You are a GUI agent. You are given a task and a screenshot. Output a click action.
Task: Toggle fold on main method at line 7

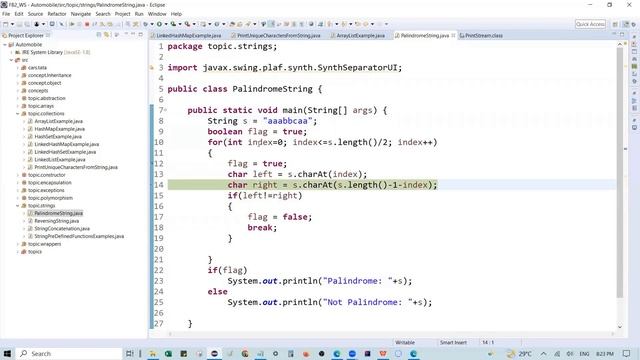tap(165, 110)
